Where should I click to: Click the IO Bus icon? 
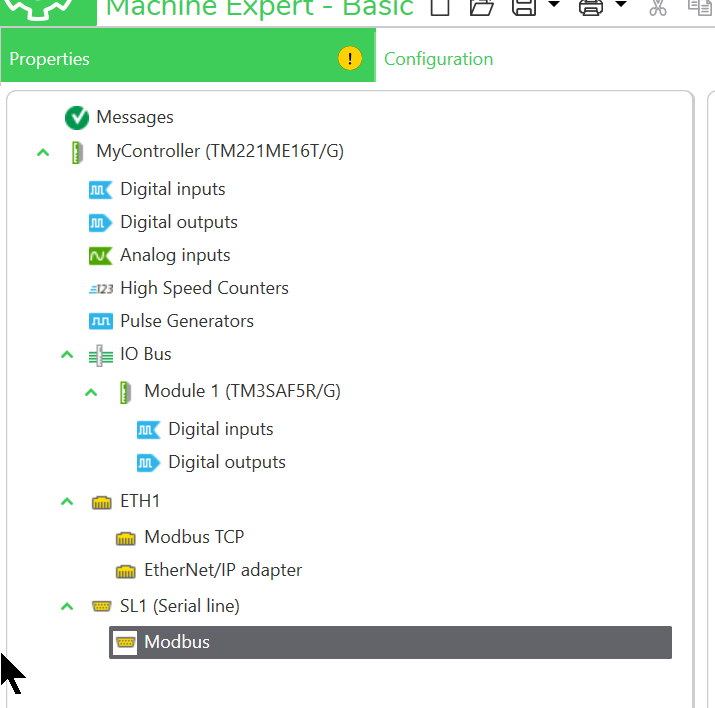click(x=101, y=356)
